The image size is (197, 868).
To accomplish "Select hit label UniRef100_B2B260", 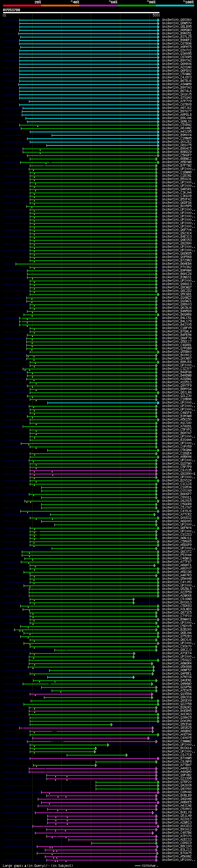I will [x=177, y=630].
